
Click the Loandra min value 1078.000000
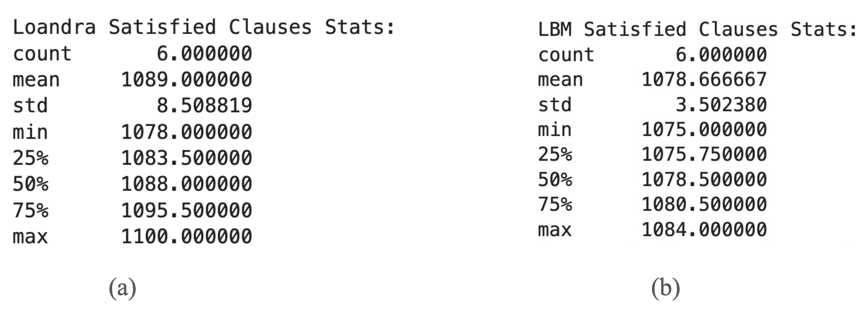(x=187, y=132)
